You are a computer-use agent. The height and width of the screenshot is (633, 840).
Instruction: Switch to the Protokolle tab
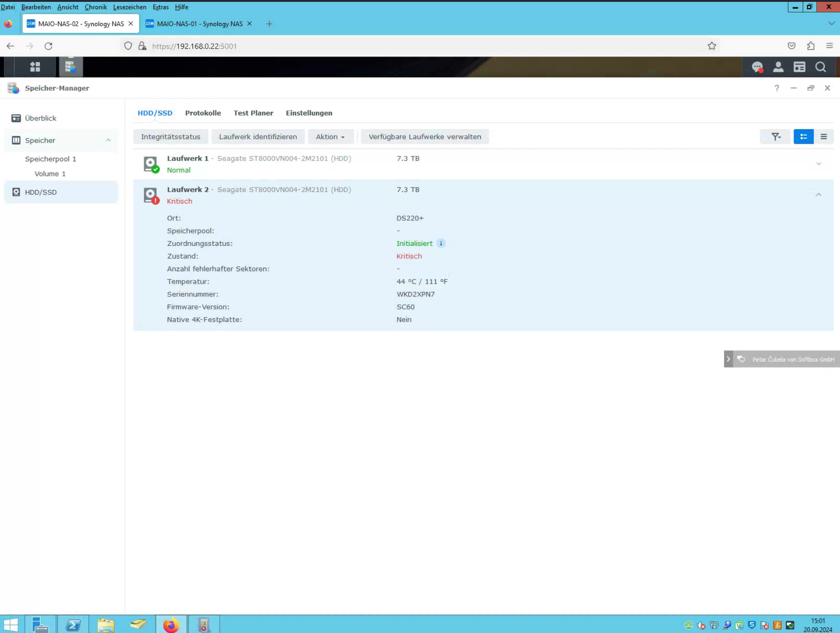pyautogui.click(x=203, y=113)
